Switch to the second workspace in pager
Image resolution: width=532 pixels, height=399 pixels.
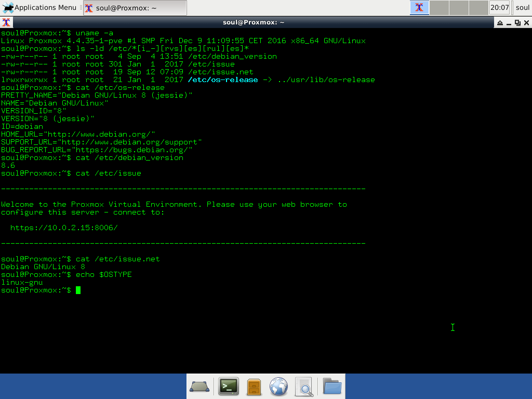[440, 7]
